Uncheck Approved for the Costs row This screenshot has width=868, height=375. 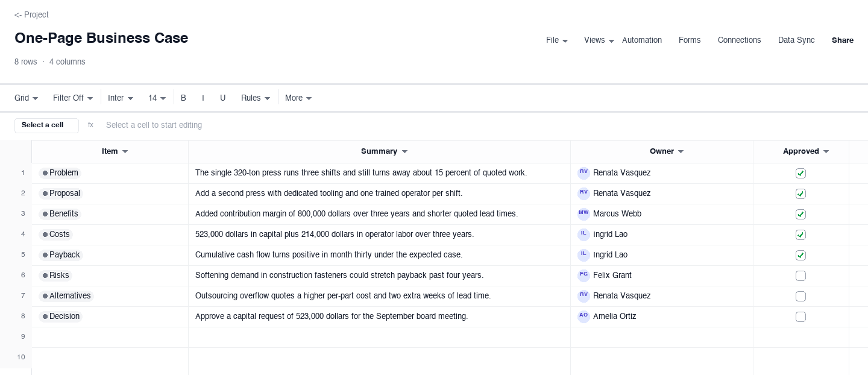pyautogui.click(x=800, y=235)
